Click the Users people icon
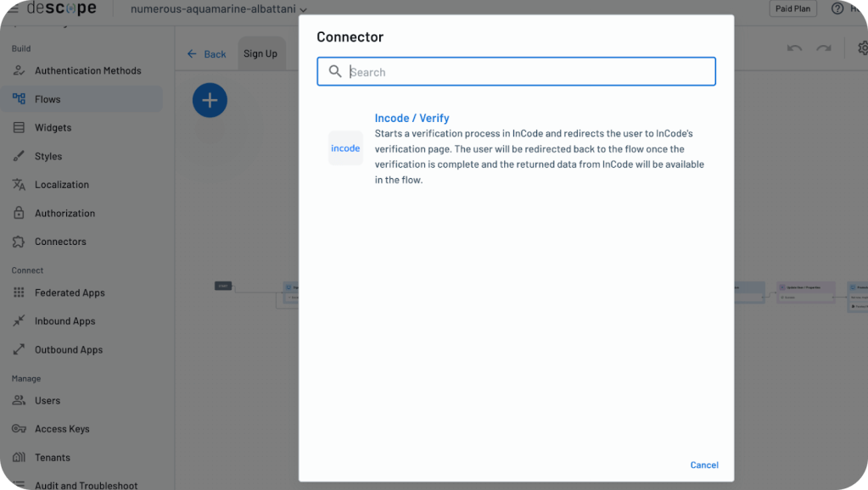 [19, 400]
